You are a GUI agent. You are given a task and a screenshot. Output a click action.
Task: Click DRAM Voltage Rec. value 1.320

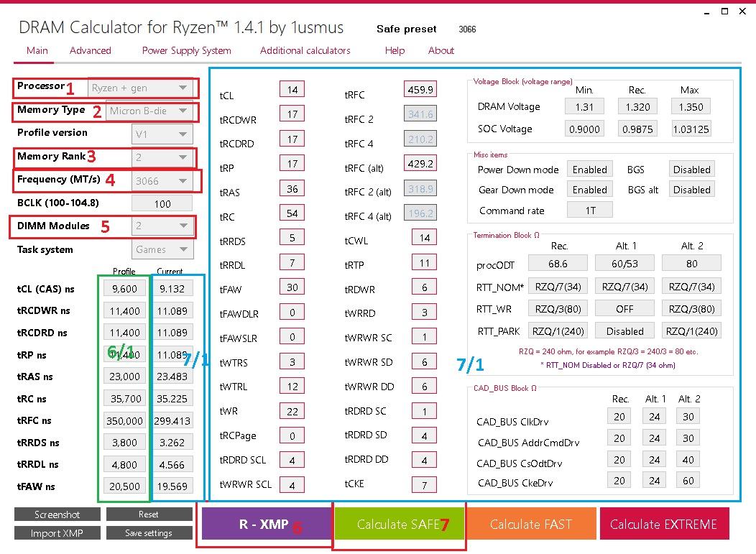[637, 106]
